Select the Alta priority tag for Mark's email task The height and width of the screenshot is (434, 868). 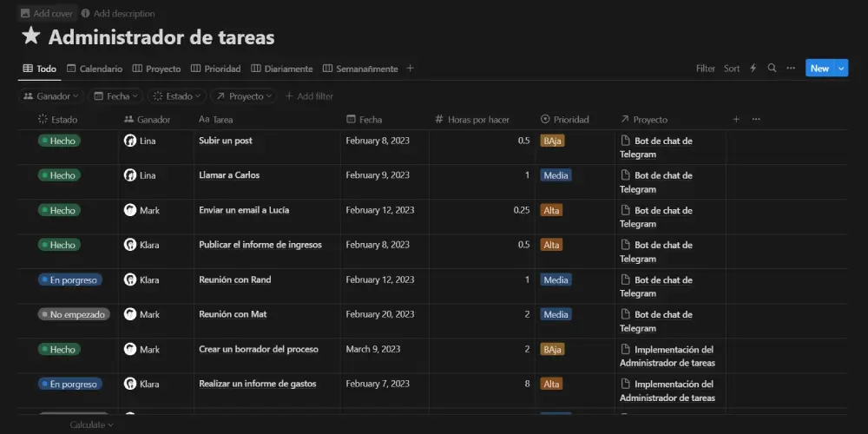click(550, 210)
